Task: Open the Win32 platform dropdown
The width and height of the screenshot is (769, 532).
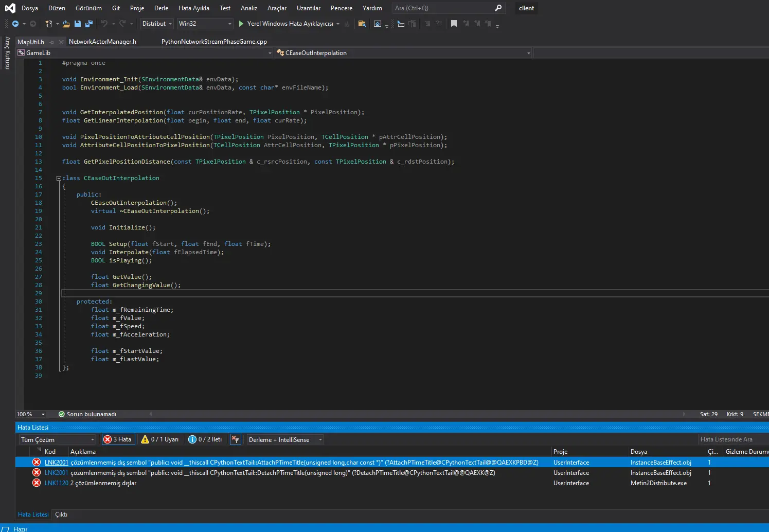Action: (x=205, y=24)
